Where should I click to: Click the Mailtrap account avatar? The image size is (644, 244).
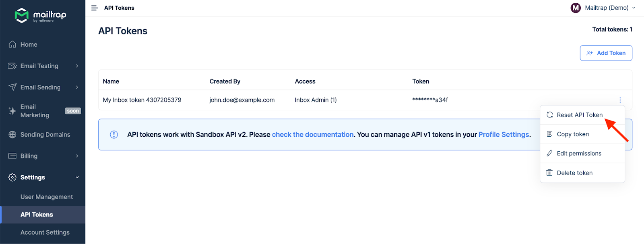click(576, 8)
